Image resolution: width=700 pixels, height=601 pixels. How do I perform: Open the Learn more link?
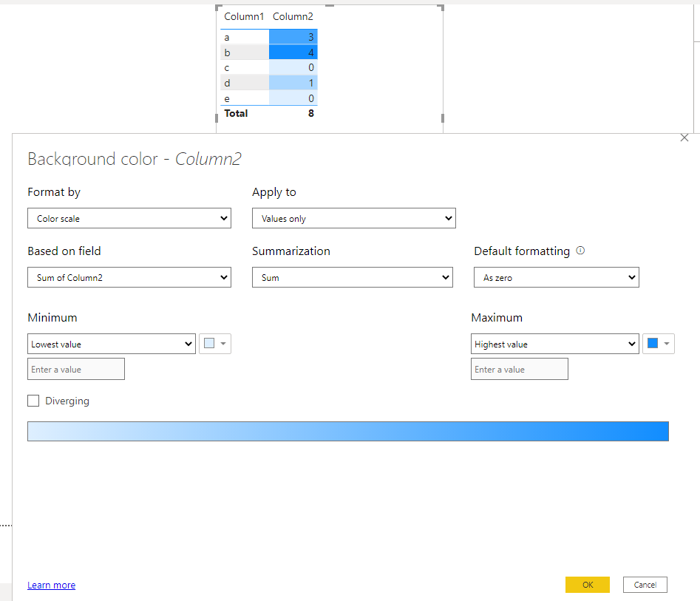click(x=51, y=585)
